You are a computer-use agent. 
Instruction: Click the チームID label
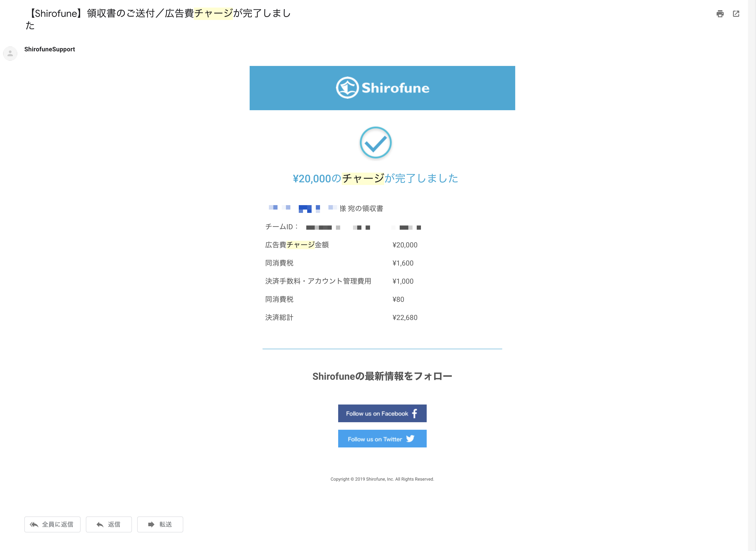click(282, 227)
